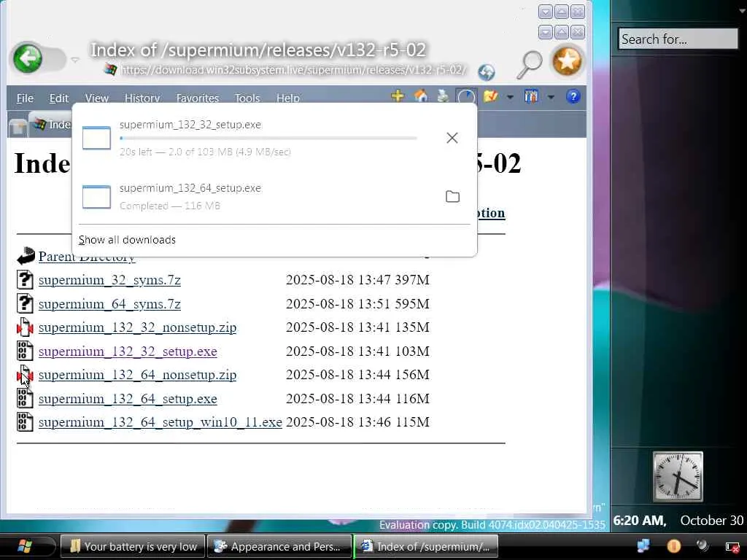Click the archive icon for 32_nonsetup.zip
Image resolution: width=747 pixels, height=560 pixels.
tap(25, 327)
